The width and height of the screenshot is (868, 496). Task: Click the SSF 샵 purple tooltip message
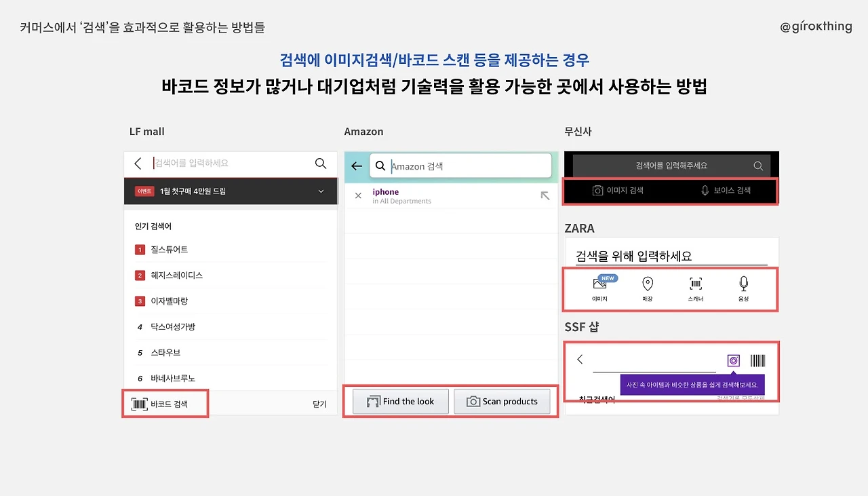692,385
